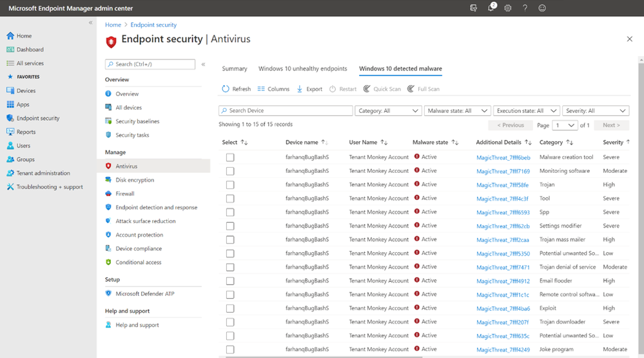644x358 pixels.
Task: Open the feedback smiley icon
Action: pos(542,8)
